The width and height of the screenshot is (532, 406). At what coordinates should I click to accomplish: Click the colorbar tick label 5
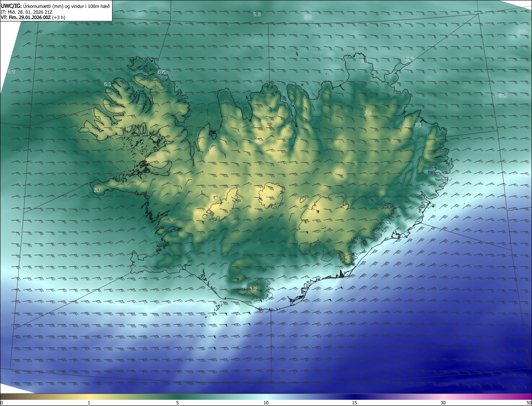click(x=177, y=403)
